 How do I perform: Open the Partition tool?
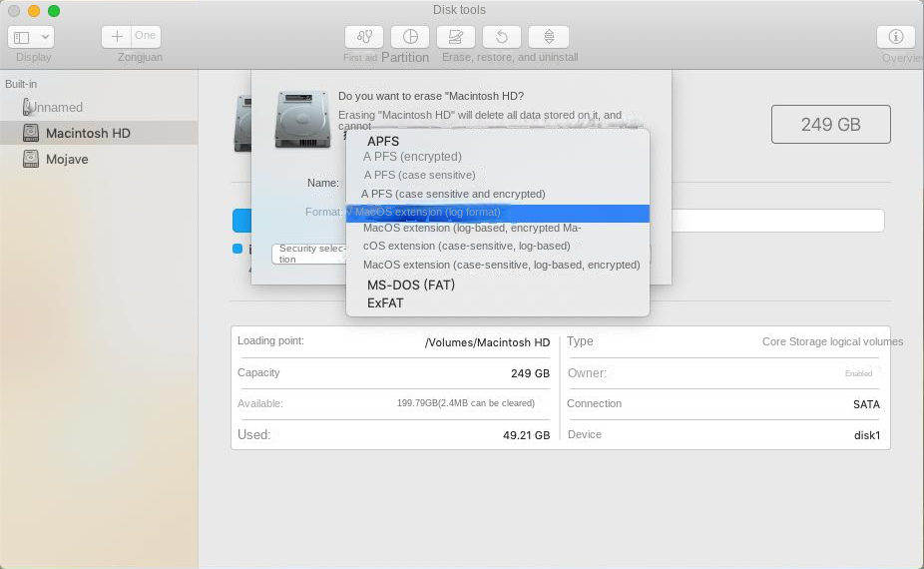pyautogui.click(x=410, y=37)
